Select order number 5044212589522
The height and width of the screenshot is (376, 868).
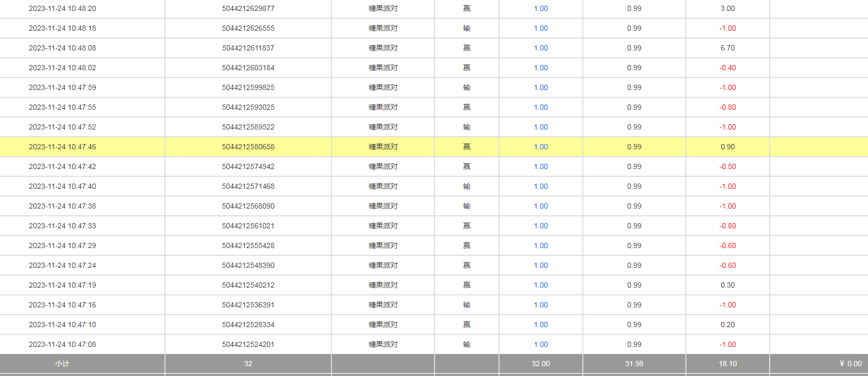point(248,127)
